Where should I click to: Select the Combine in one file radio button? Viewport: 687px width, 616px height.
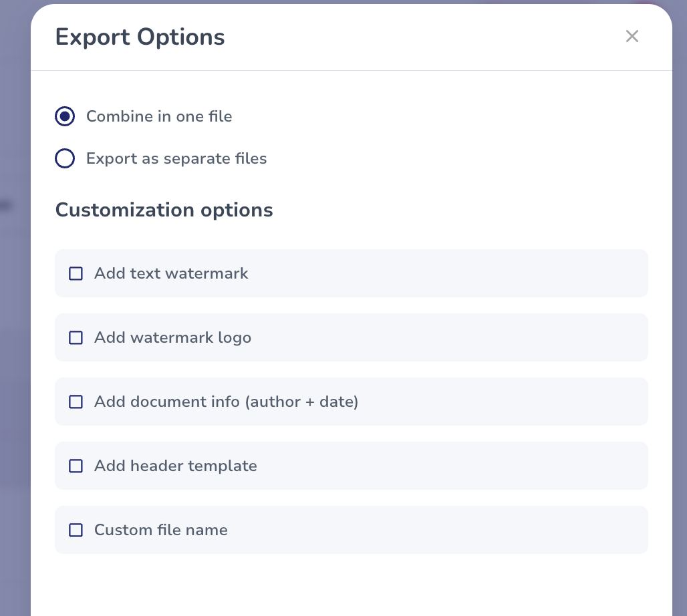click(65, 116)
